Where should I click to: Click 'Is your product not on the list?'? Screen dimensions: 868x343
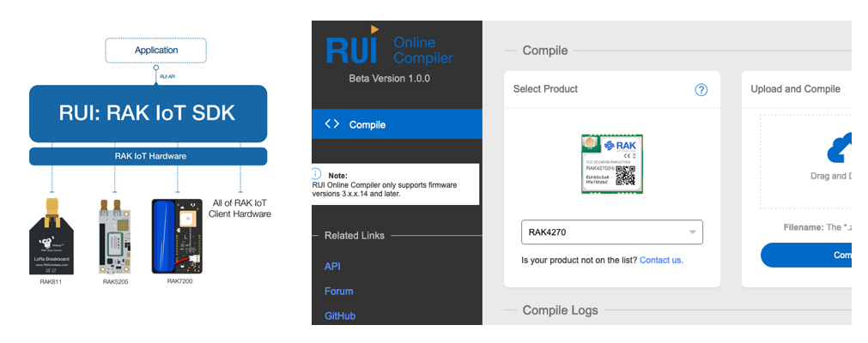pos(580,260)
